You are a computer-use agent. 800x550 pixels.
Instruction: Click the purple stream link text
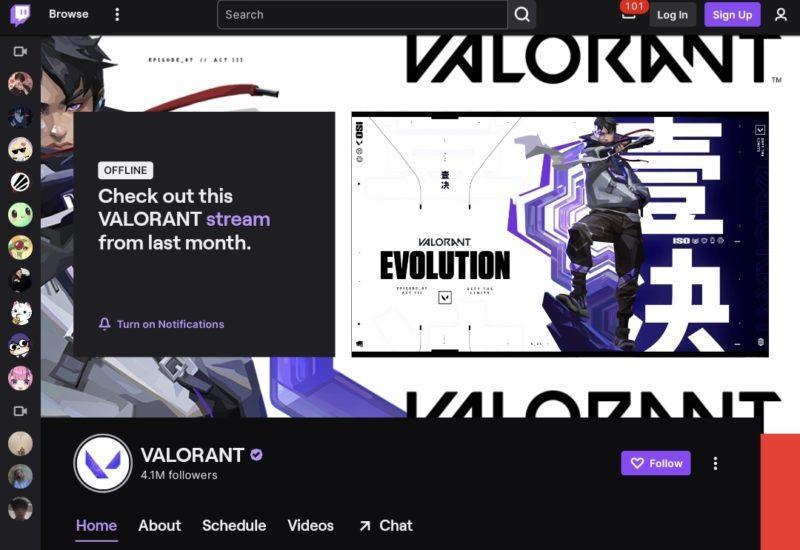coord(238,219)
